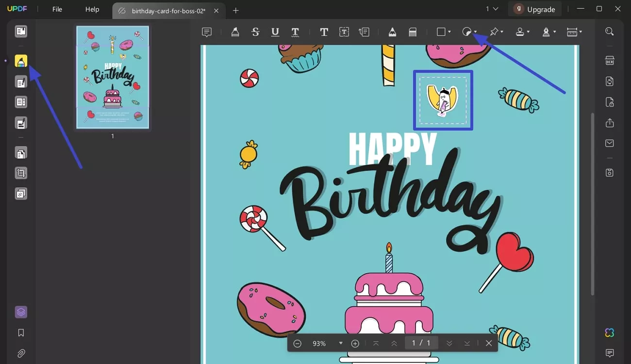Select the strikethrough annotation tool
The image size is (631, 364).
pos(255,32)
